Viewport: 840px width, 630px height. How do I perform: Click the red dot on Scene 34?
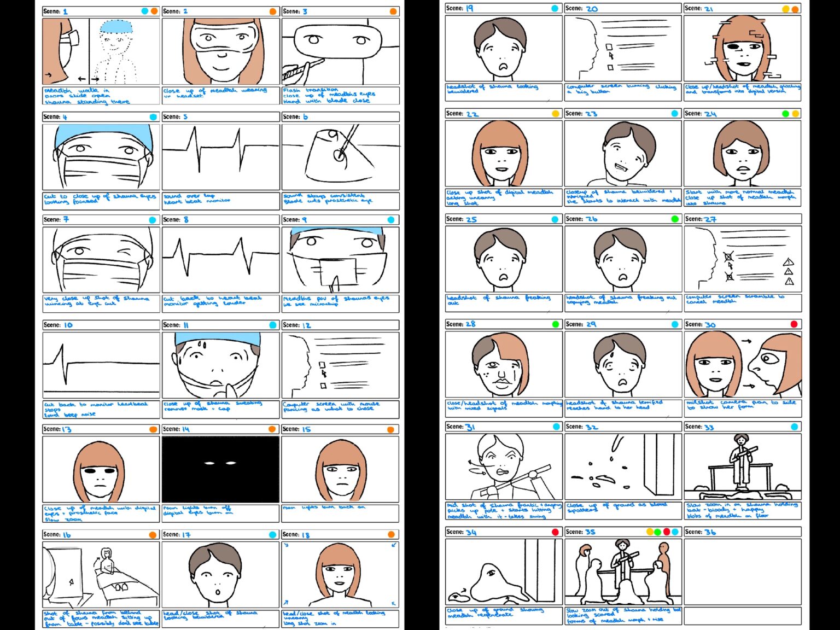coord(556,532)
